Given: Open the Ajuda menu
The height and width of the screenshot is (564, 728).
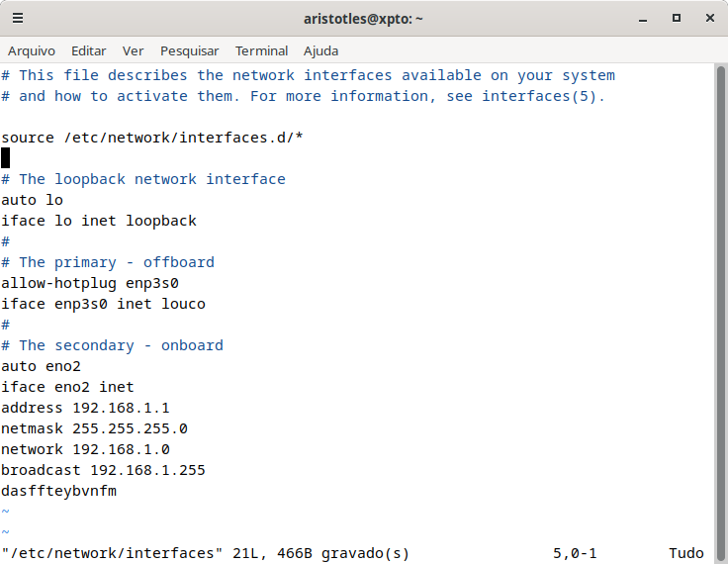Looking at the screenshot, I should tap(320, 50).
